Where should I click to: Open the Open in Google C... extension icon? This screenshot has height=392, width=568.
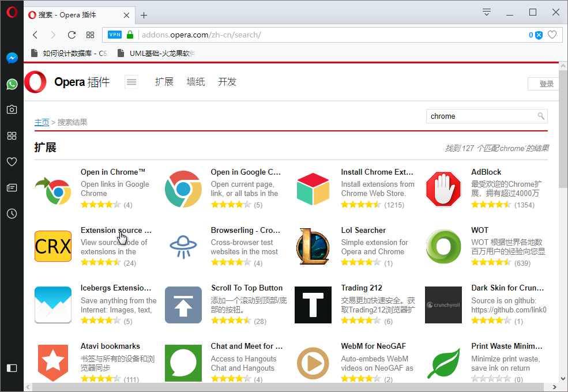click(183, 189)
